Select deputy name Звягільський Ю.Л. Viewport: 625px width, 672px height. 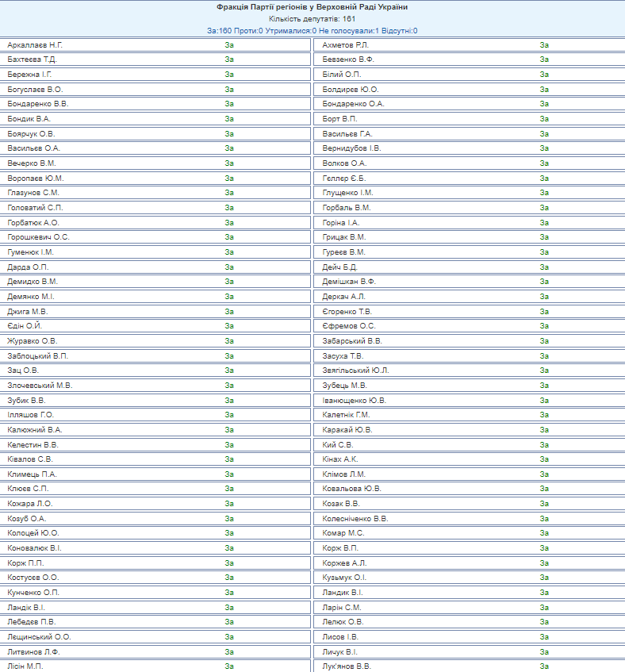pyautogui.click(x=356, y=371)
